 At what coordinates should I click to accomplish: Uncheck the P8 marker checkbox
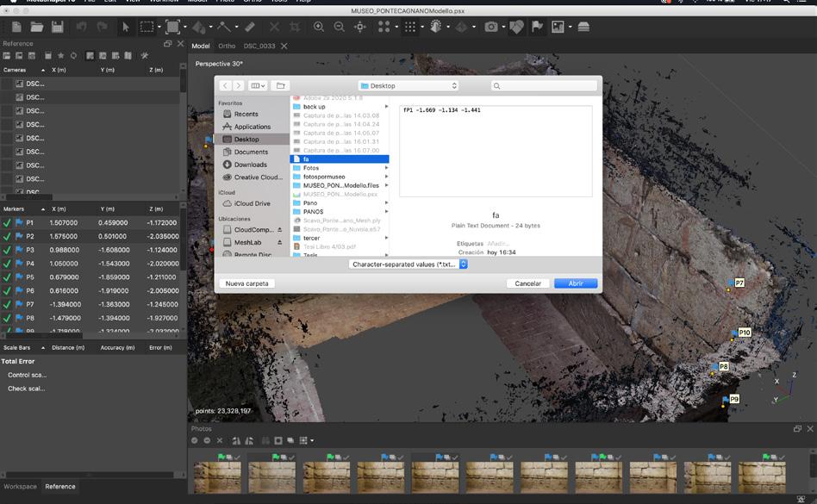coord(7,318)
